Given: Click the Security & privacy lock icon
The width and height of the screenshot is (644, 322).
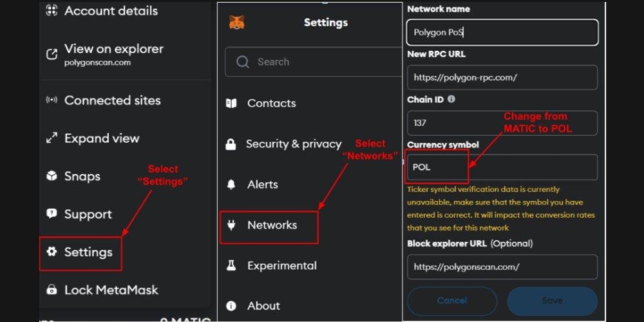Looking at the screenshot, I should (231, 144).
